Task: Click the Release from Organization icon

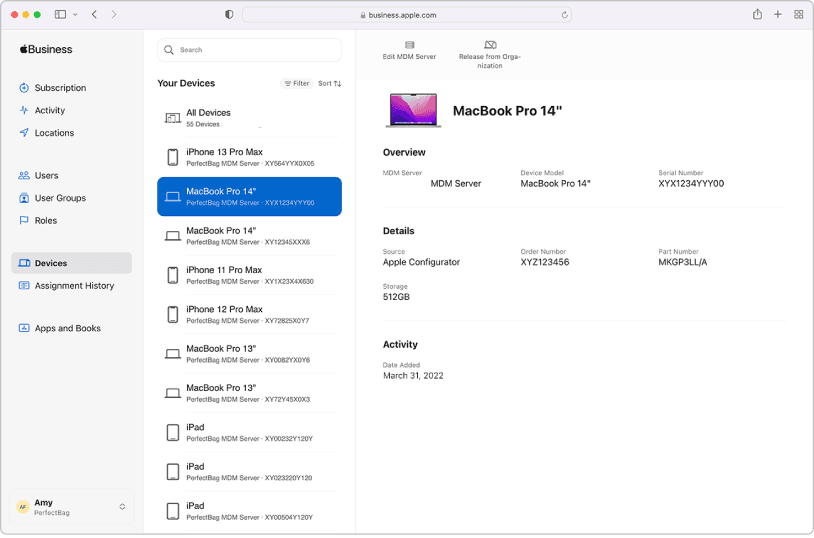Action: coord(490,45)
